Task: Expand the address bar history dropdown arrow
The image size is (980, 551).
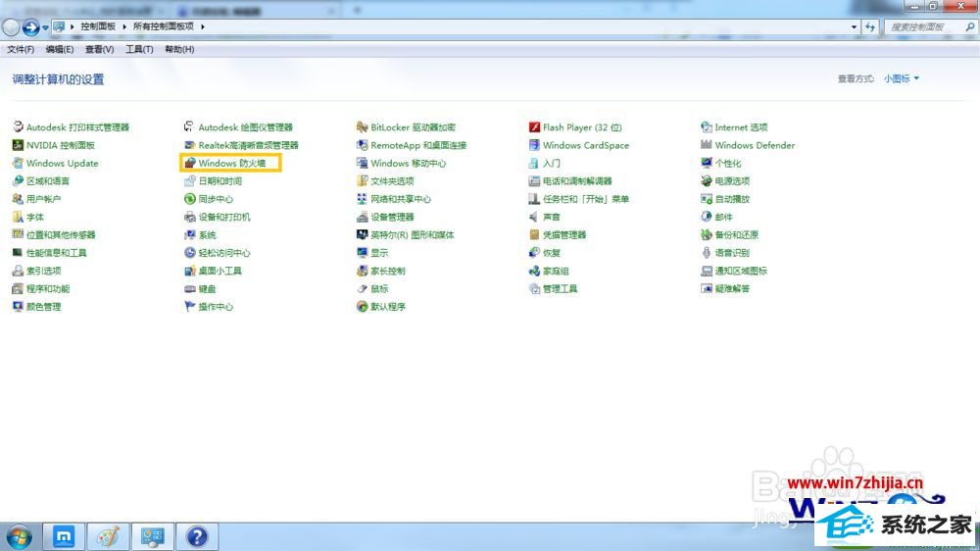Action: [x=854, y=26]
